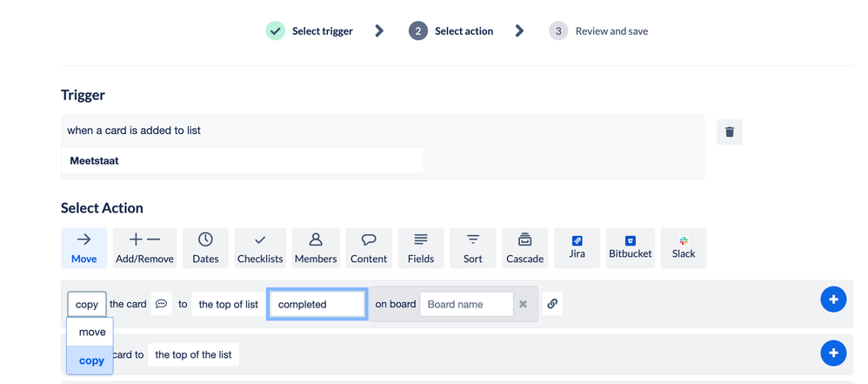This screenshot has height=384, width=868.
Task: Switch to the Checklists actions tab
Action: coord(260,247)
